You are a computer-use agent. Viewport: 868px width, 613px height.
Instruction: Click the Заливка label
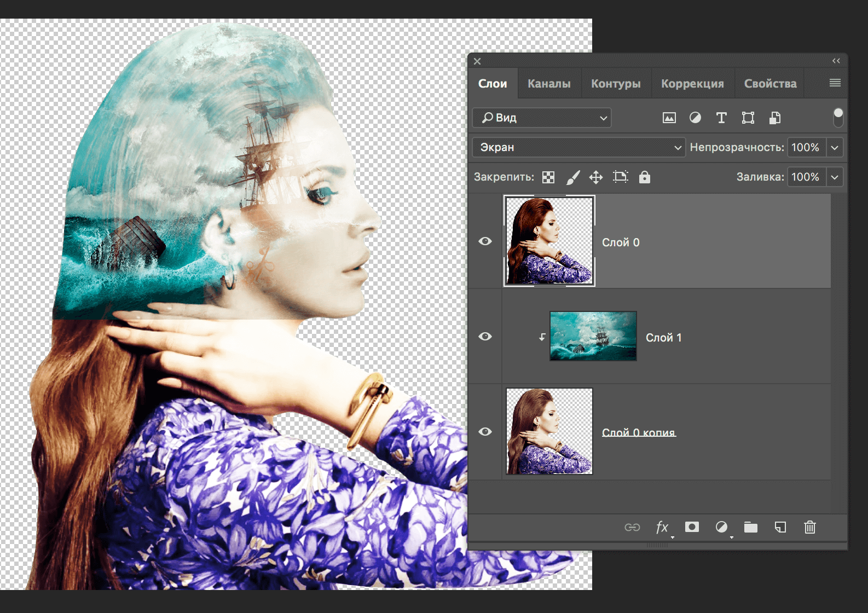pyautogui.click(x=760, y=177)
